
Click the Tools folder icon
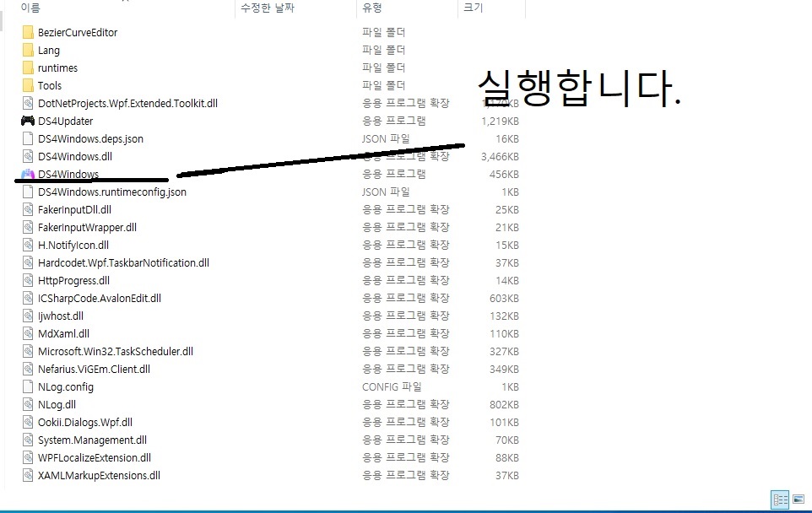point(28,85)
